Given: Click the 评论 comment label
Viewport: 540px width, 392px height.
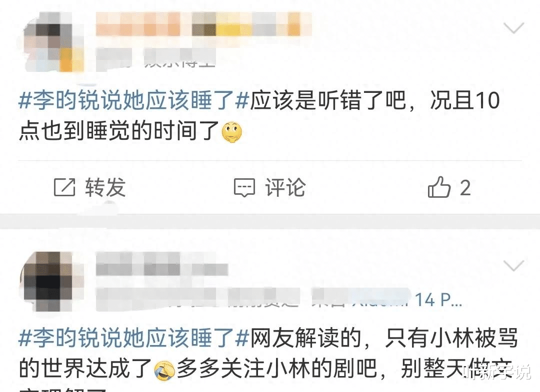Looking at the screenshot, I should (x=285, y=187).
